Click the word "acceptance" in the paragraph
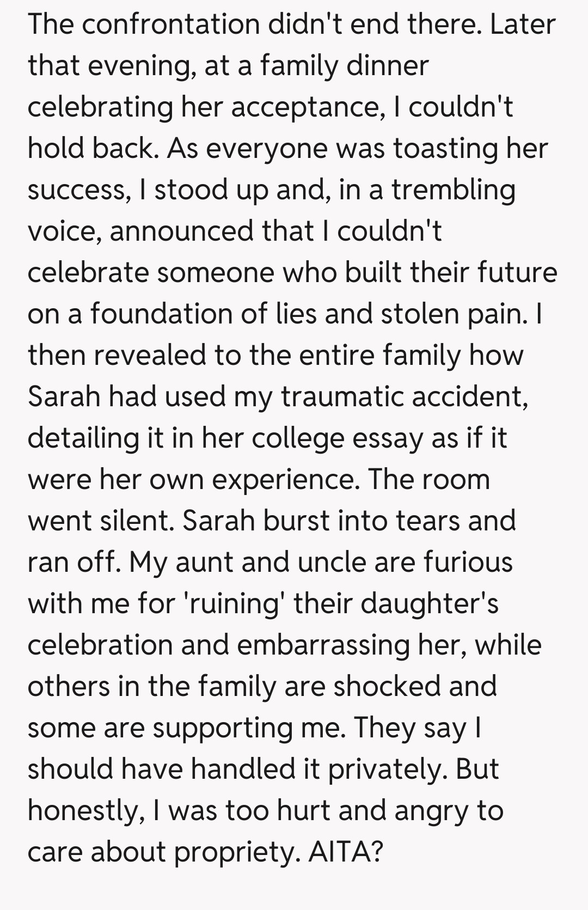 tap(304, 107)
